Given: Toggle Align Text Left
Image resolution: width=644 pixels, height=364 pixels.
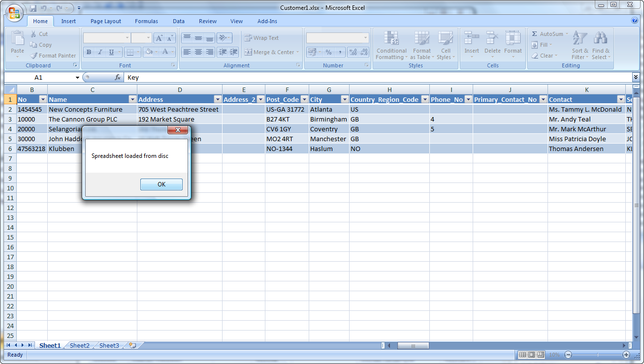Looking at the screenshot, I should 187,52.
